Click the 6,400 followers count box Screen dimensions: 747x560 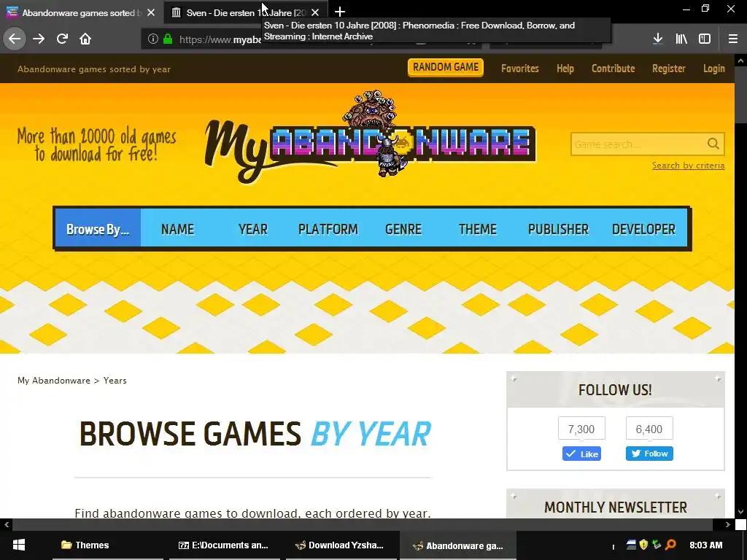point(649,429)
